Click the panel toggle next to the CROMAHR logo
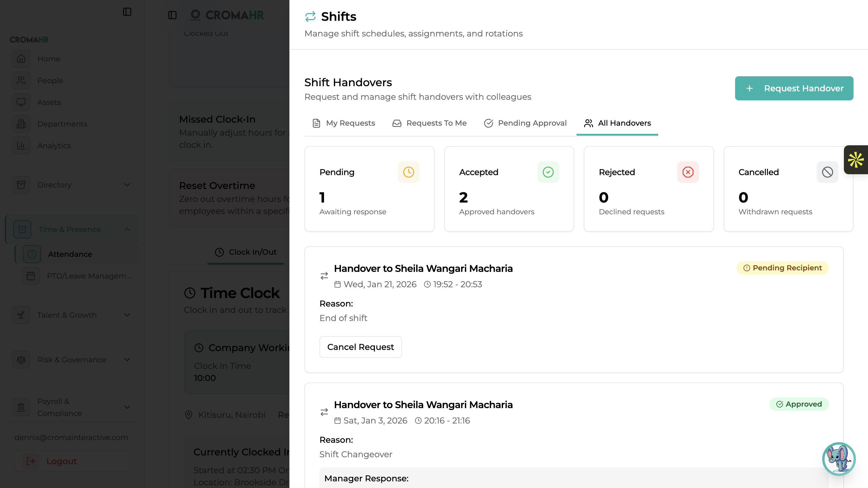 (172, 15)
